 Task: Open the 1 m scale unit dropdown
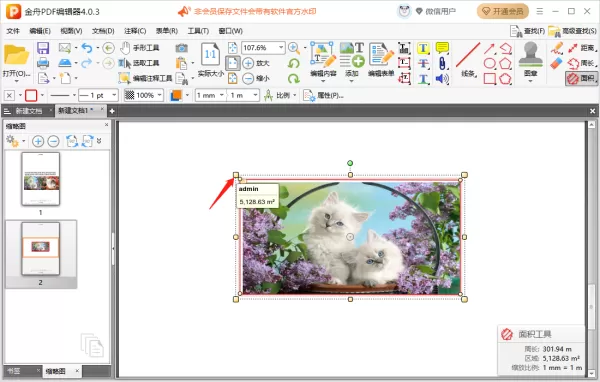click(x=255, y=95)
